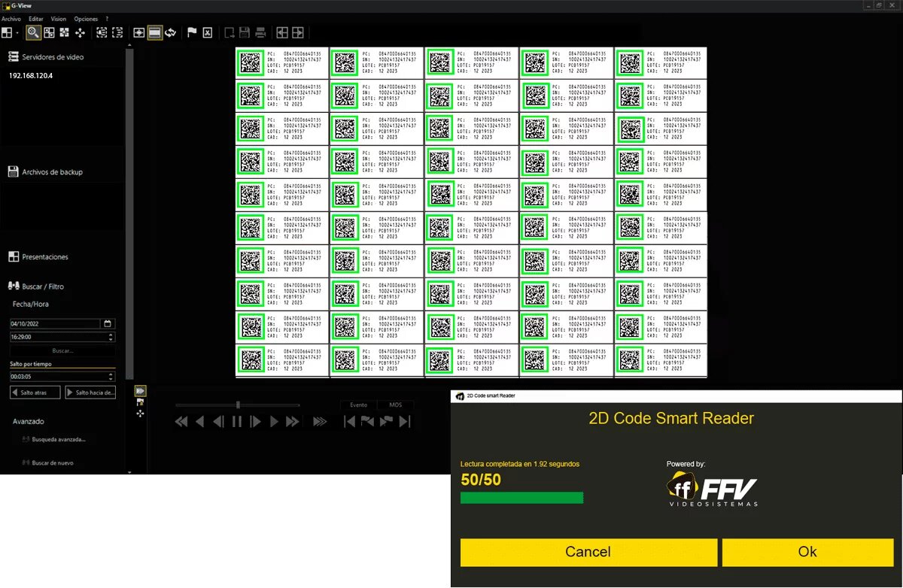Toggle the highlighted triple-arrow playback panel icon
Screen dimensions: 903x588
point(140,391)
